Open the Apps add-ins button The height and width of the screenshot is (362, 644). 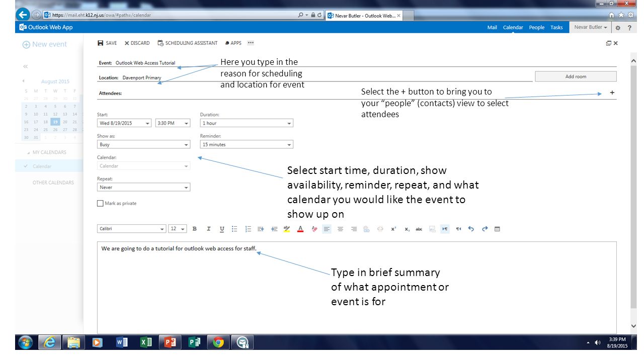pyautogui.click(x=233, y=43)
